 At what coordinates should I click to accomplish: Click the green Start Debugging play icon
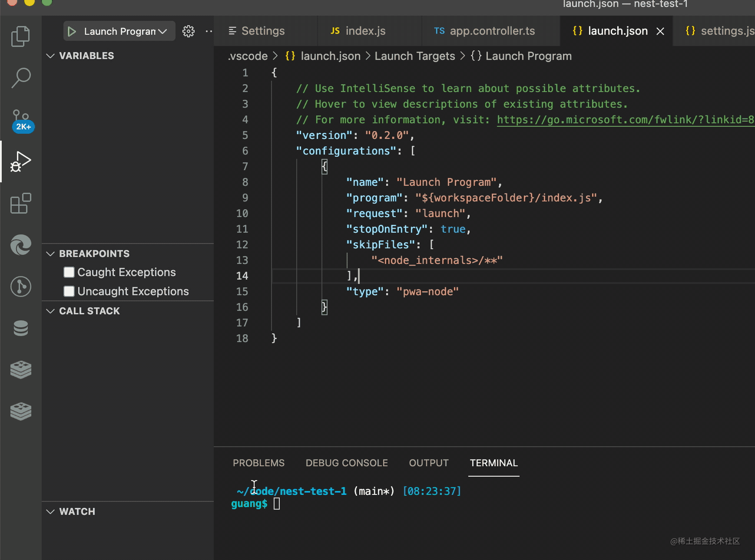click(x=72, y=32)
